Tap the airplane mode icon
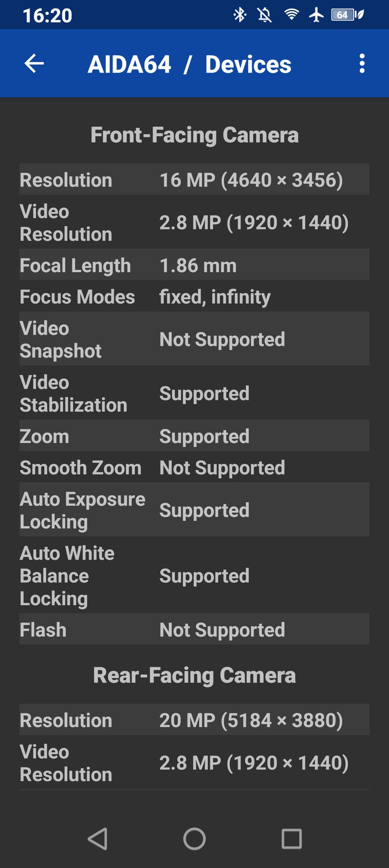The width and height of the screenshot is (389, 868). tap(316, 15)
